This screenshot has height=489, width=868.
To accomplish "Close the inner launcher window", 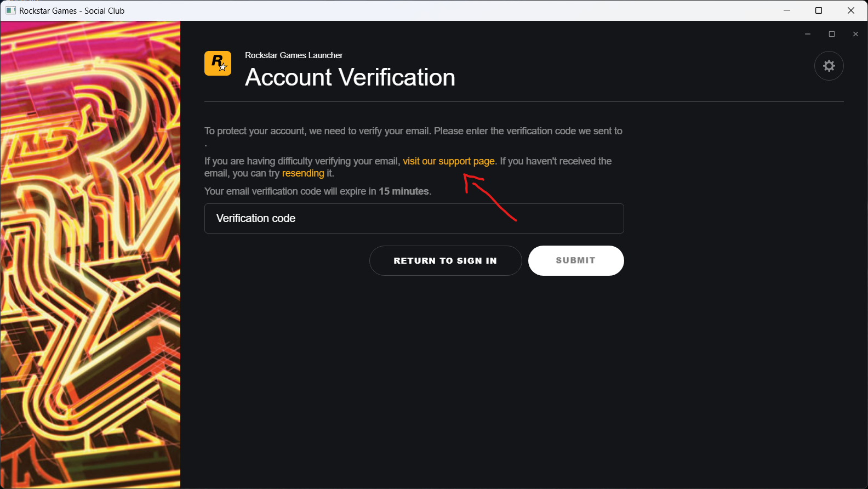I will (855, 34).
